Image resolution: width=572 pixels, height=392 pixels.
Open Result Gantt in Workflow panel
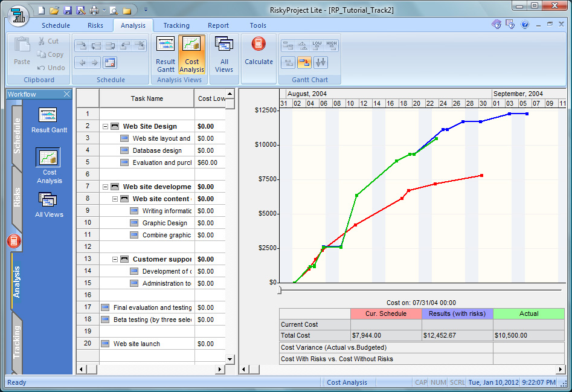coord(49,120)
